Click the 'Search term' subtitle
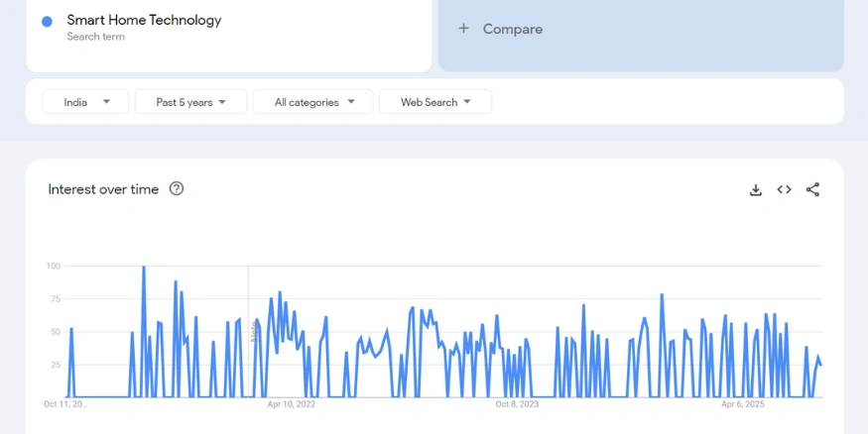 (x=96, y=37)
